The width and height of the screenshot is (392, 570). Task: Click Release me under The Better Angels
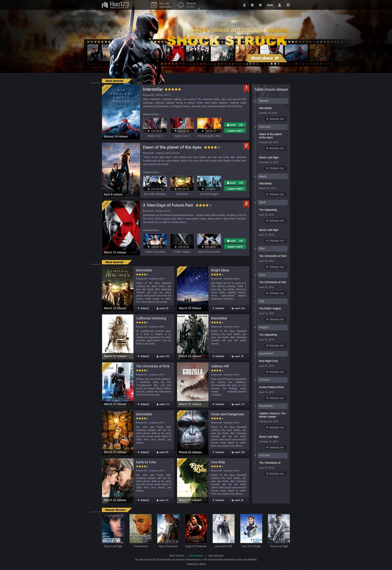coord(275,319)
